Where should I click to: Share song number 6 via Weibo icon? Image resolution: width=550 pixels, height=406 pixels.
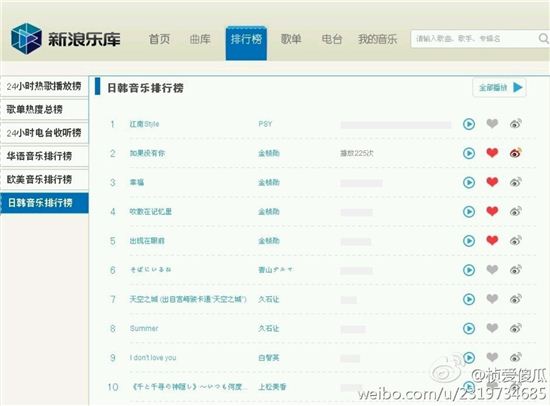(516, 269)
